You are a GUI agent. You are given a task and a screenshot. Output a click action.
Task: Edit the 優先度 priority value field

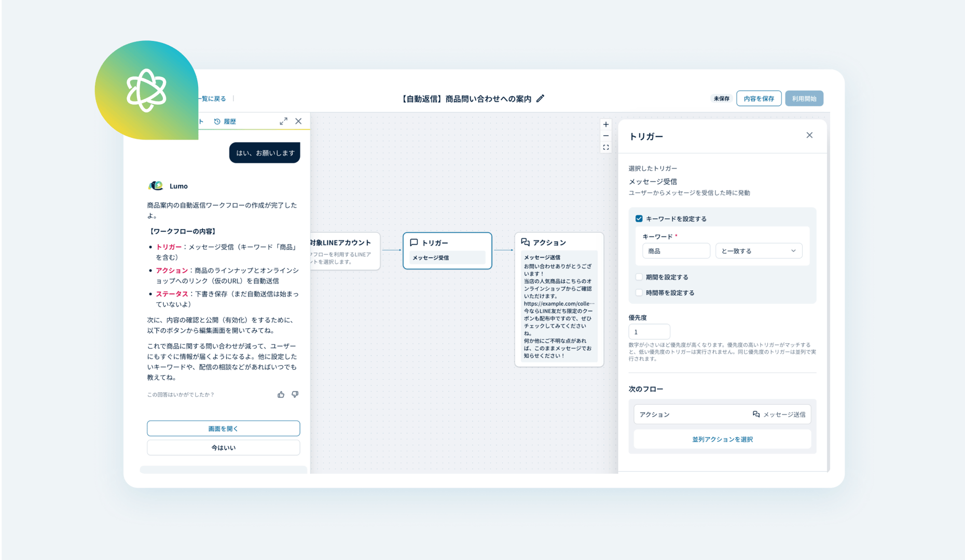tap(649, 331)
